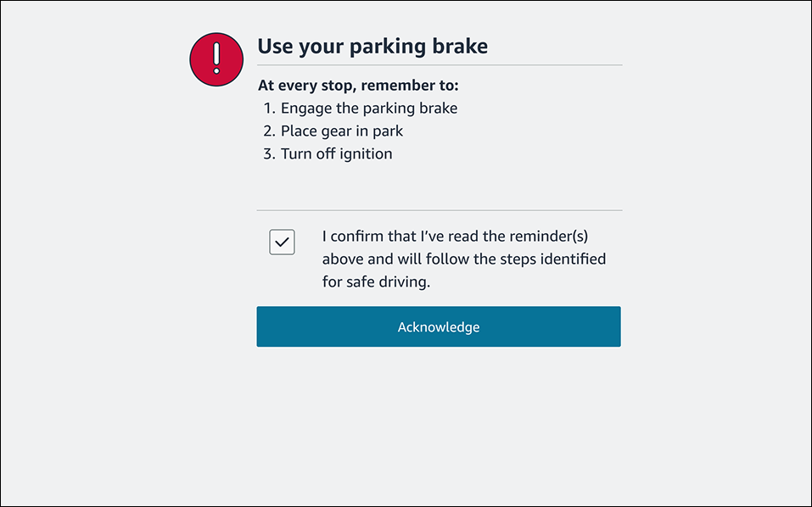Image resolution: width=812 pixels, height=507 pixels.
Task: Click the 'Use your parking brake' heading
Action: coord(372,46)
